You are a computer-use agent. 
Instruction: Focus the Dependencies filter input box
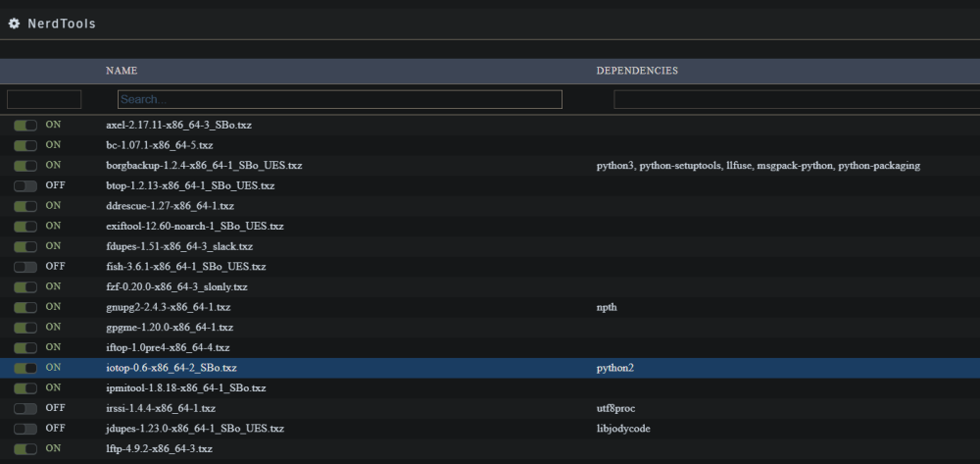[797, 99]
